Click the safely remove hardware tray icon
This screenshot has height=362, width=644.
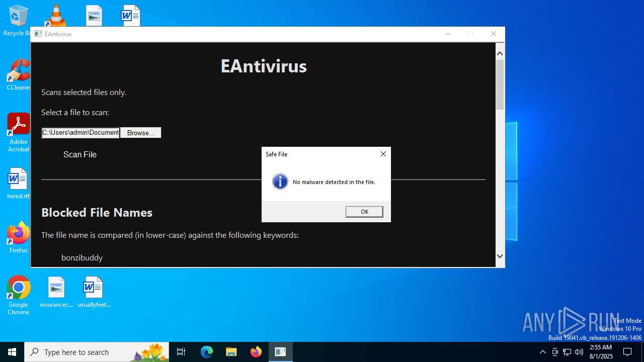555,352
